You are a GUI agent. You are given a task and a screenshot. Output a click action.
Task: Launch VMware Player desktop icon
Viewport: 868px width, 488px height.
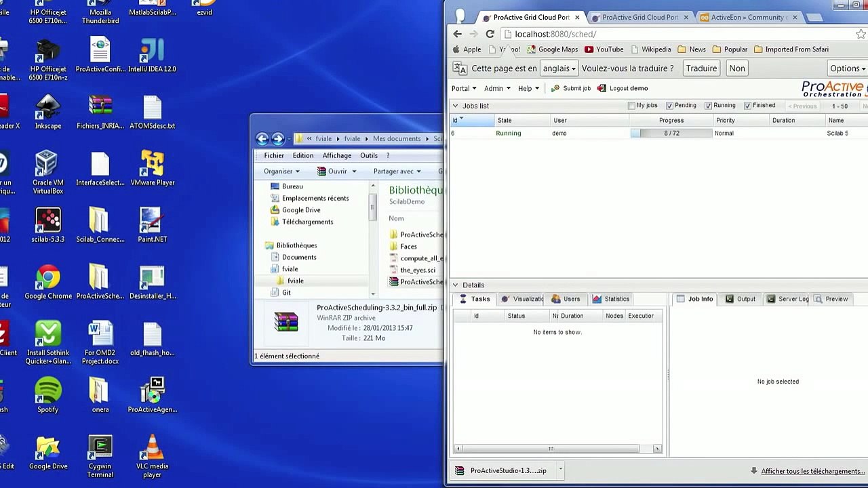153,169
